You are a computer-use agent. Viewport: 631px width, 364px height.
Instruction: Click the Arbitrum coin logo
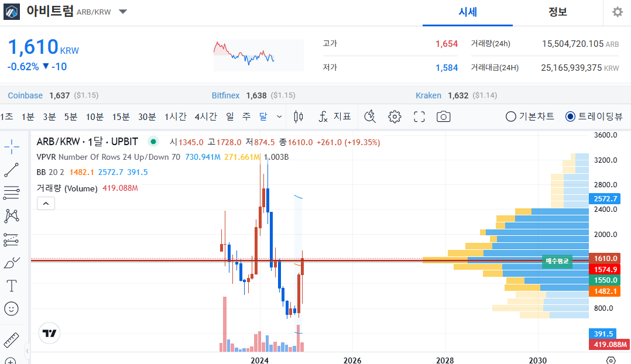pos(12,12)
